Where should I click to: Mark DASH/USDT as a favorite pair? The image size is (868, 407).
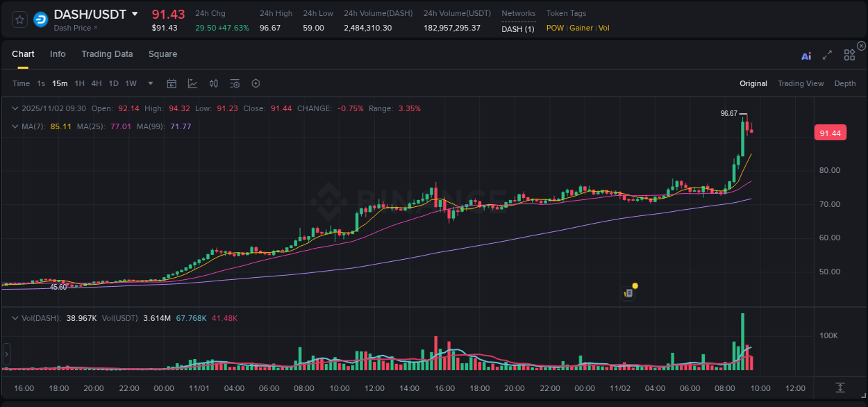click(x=19, y=19)
